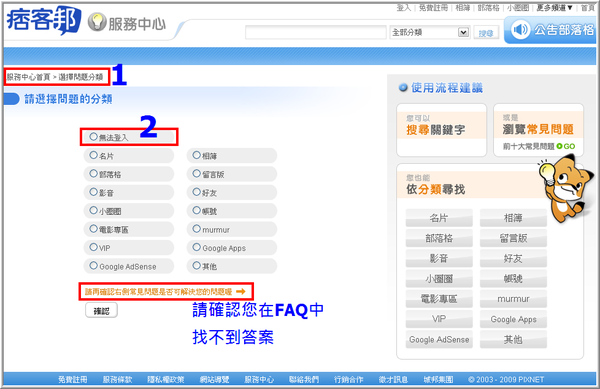Image resolution: width=600 pixels, height=389 pixels.
Task: Click 影音 button under 依分類尋找
Action: 439,259
